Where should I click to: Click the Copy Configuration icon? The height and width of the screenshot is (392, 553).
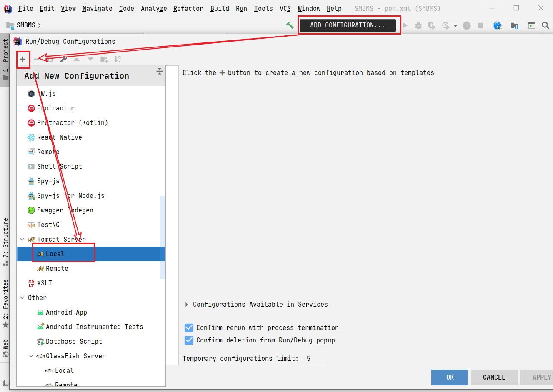[x=50, y=59]
